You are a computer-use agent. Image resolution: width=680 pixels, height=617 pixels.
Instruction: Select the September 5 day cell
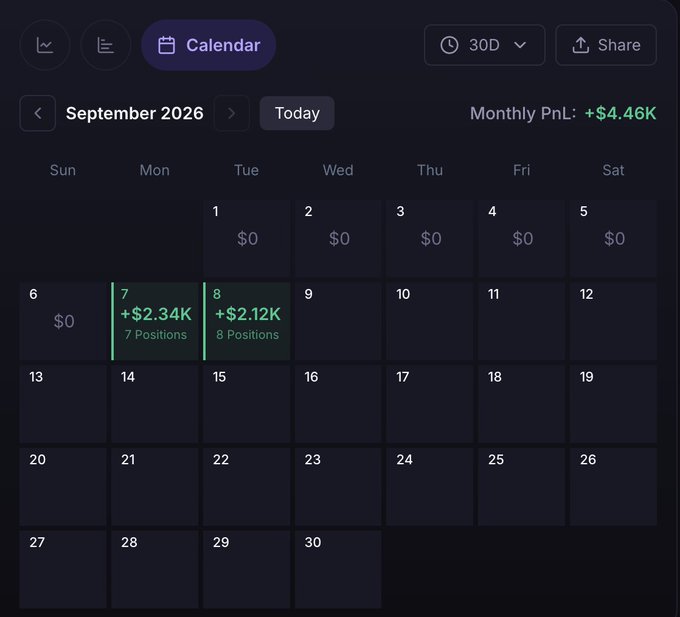click(x=614, y=238)
